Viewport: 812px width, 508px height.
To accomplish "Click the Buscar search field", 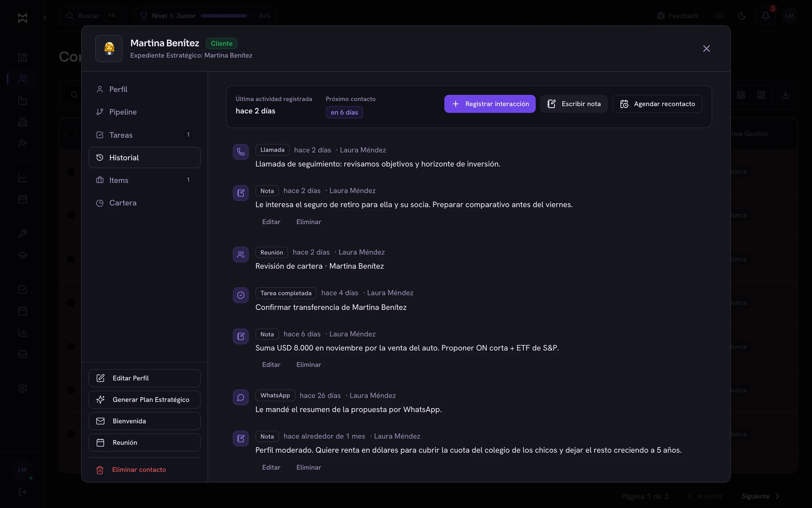I will click(92, 16).
